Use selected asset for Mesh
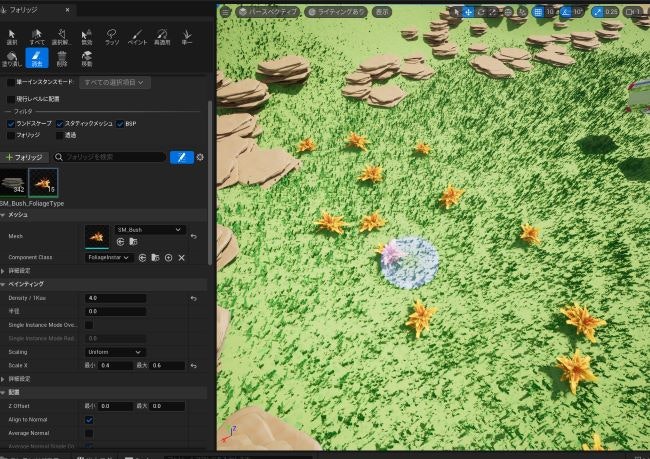Screen dimensions: 650x459 coord(120,242)
